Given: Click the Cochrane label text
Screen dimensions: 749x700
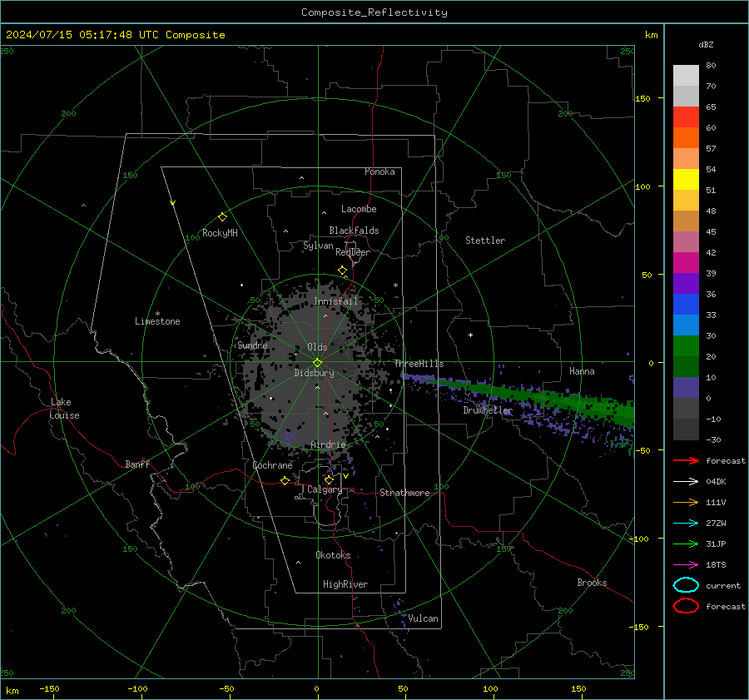Looking at the screenshot, I should pos(272,465).
